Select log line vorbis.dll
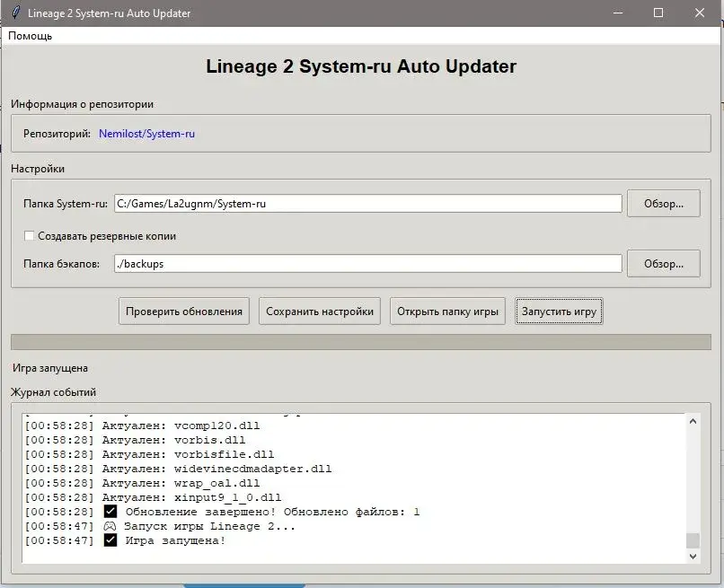 [135, 440]
